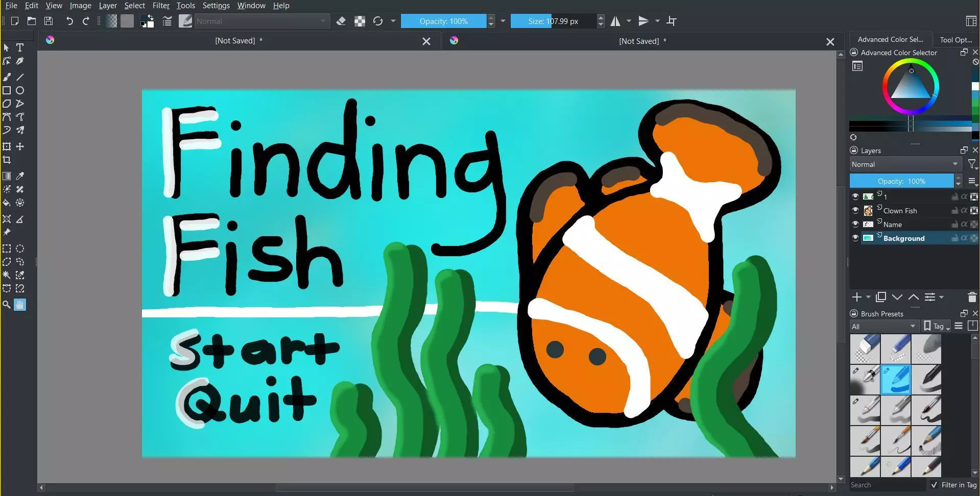Select the Crop tool
Screen dimensions: 980x496
pyautogui.click(x=7, y=160)
